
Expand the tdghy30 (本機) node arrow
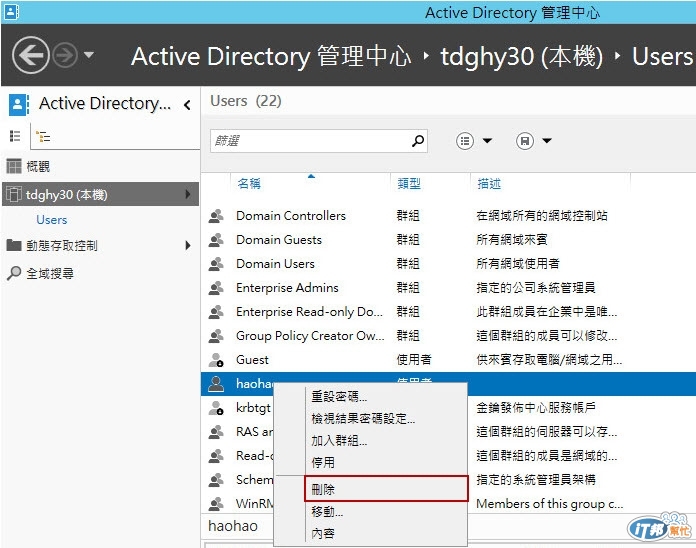[x=188, y=194]
